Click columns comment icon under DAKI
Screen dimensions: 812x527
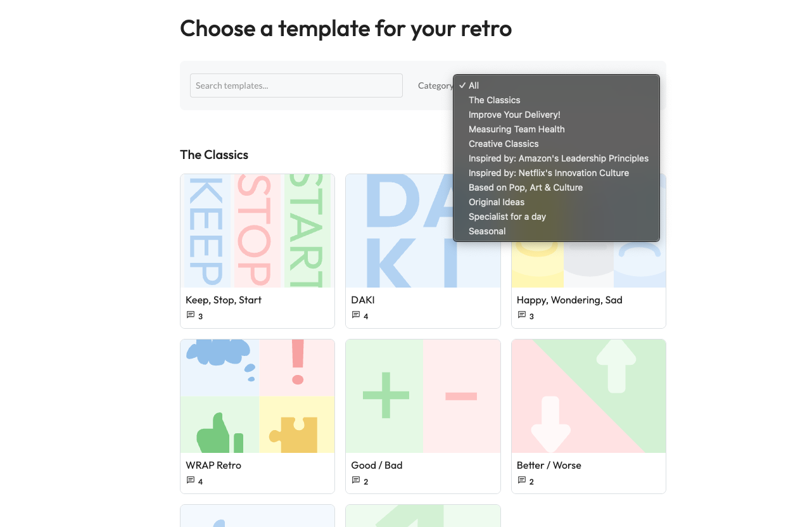click(x=355, y=315)
